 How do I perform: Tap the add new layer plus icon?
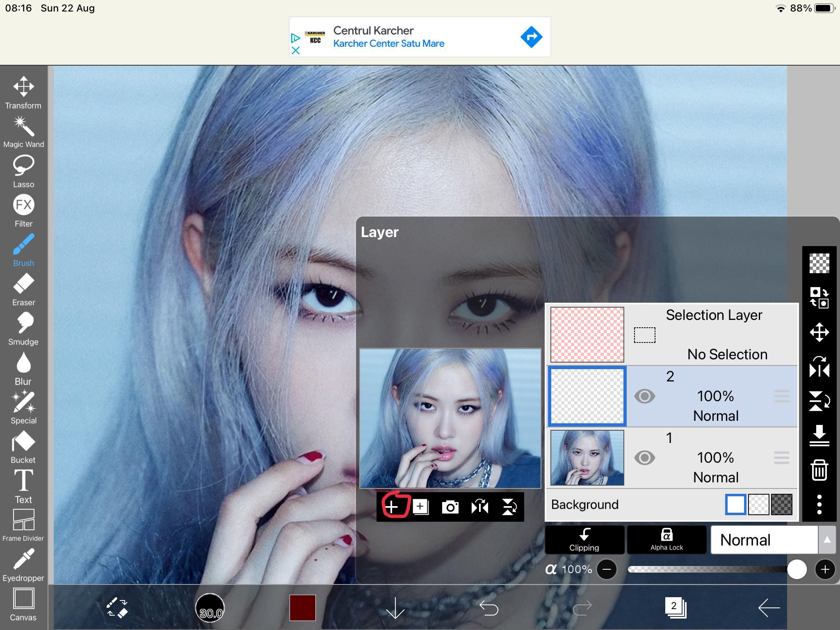coord(392,507)
